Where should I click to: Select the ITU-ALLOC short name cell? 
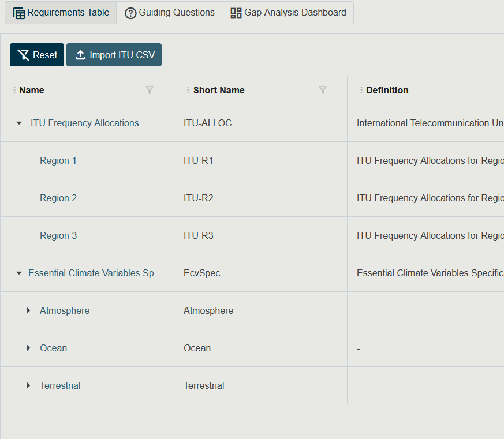[261, 123]
